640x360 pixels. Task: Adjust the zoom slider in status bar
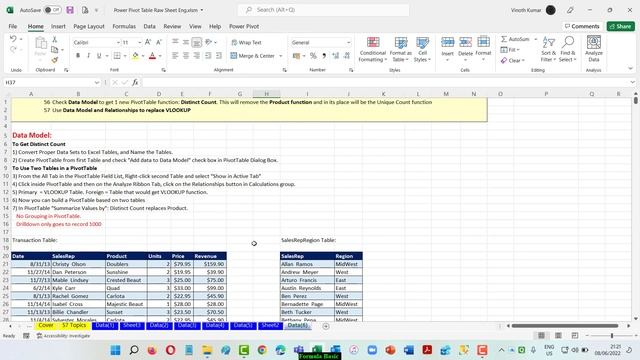point(611,336)
